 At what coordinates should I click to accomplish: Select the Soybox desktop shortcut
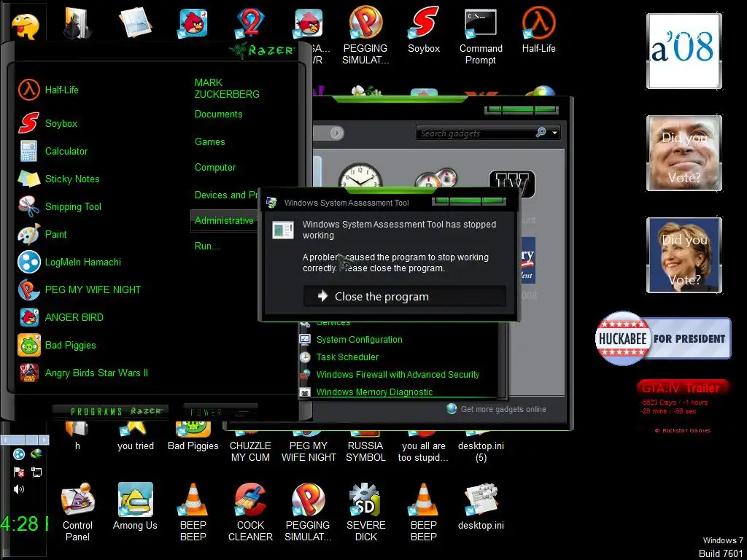(424, 31)
